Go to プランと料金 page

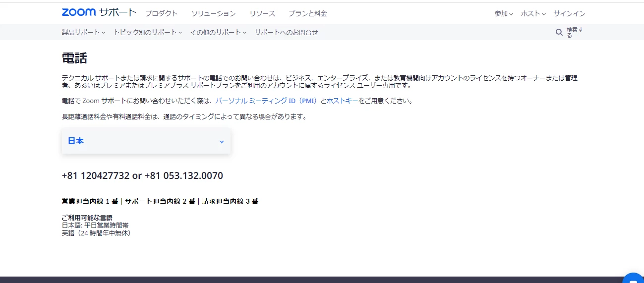(307, 13)
